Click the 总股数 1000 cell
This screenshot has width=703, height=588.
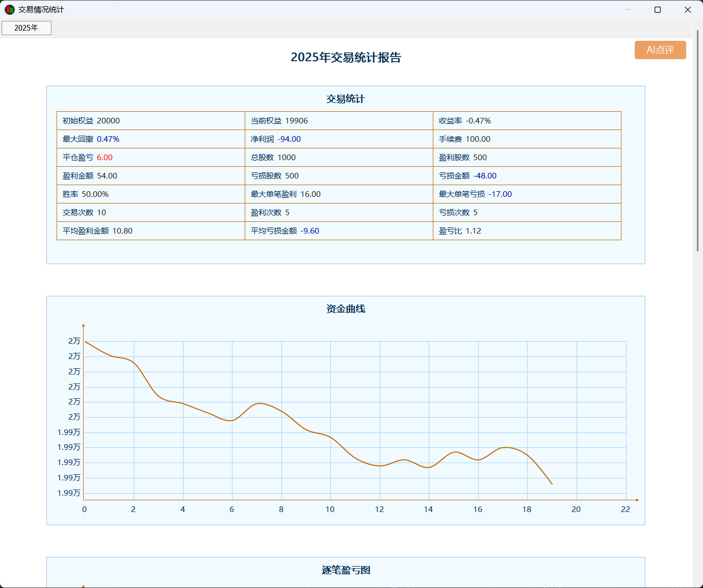(x=339, y=158)
